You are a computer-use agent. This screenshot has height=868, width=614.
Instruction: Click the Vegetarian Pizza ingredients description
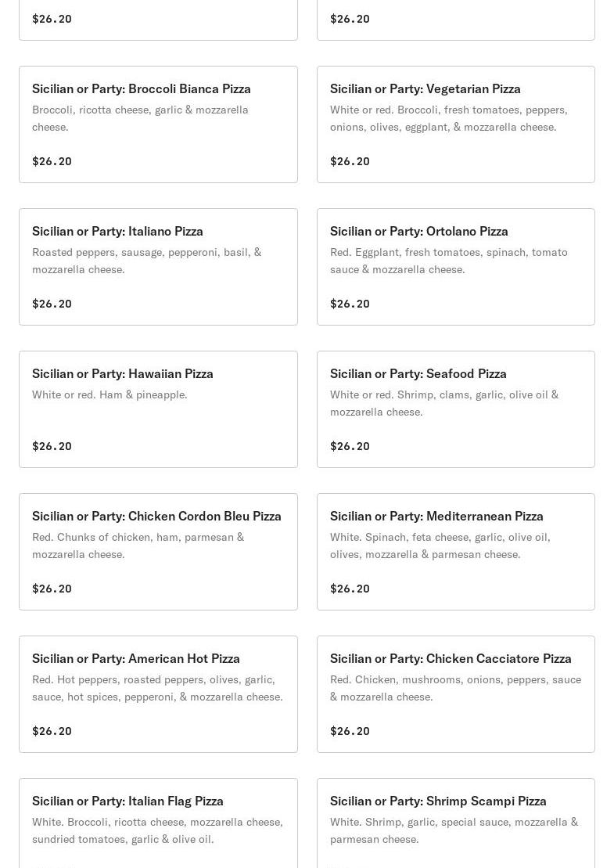click(x=448, y=118)
